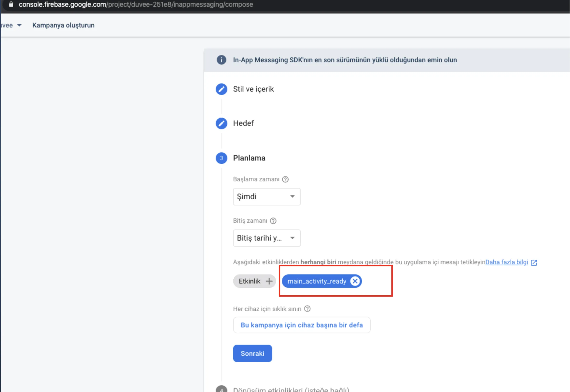Click the frequency limit per device button
570x392 pixels.
point(302,325)
